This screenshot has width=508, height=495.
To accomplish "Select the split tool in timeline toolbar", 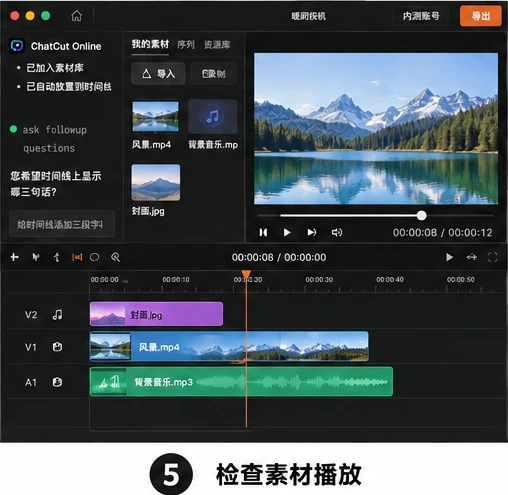I will pyautogui.click(x=57, y=257).
